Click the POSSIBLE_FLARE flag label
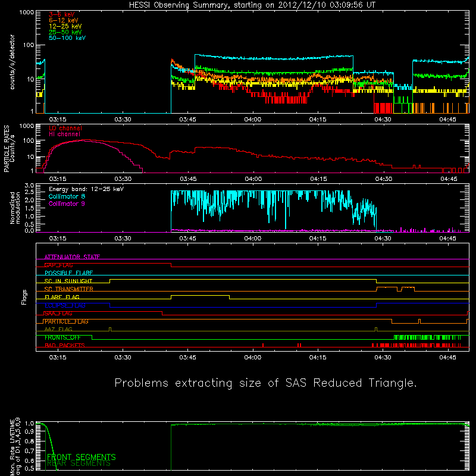The width and height of the screenshot is (476, 476). click(x=68, y=273)
